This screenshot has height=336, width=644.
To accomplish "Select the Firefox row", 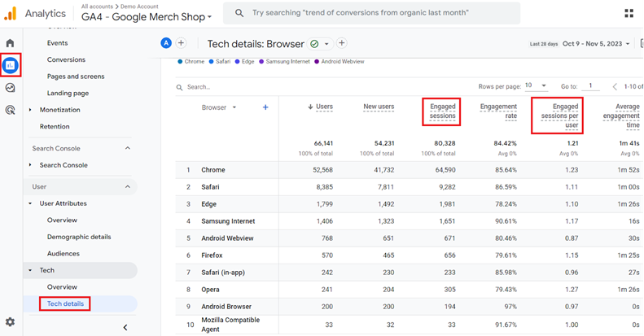I will click(409, 255).
